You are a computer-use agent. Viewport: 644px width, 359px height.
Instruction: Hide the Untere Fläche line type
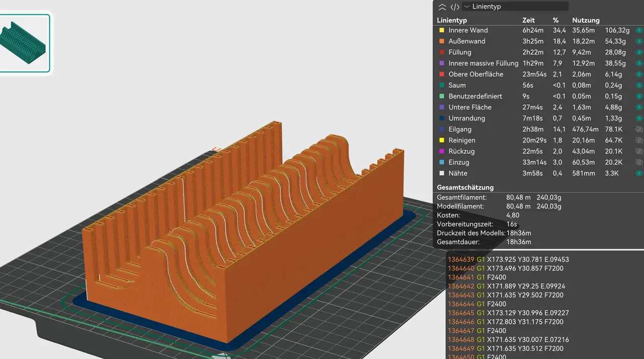639,107
